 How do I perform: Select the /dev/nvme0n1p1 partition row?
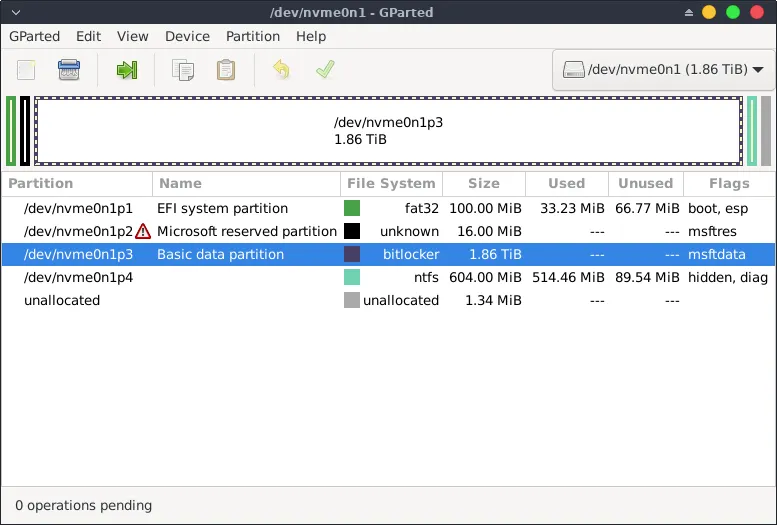click(x=78, y=208)
